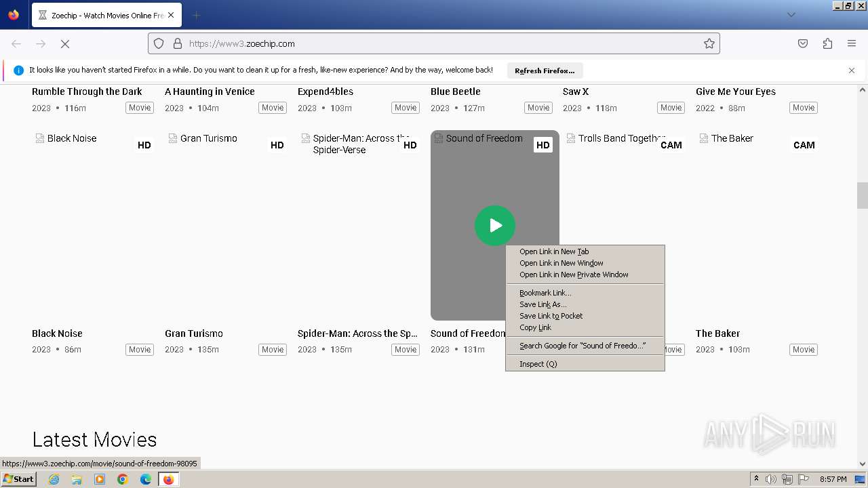Launch Chrome from taskbar

pyautogui.click(x=123, y=479)
